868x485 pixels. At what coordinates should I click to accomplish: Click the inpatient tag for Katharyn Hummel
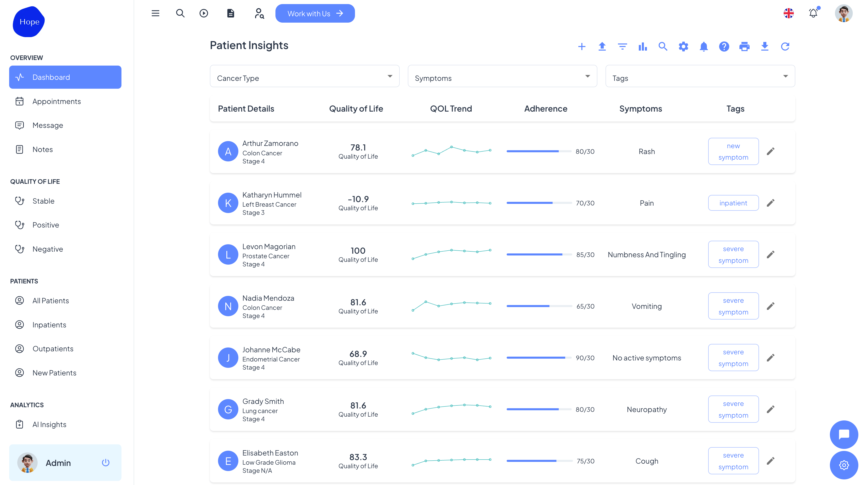733,203
